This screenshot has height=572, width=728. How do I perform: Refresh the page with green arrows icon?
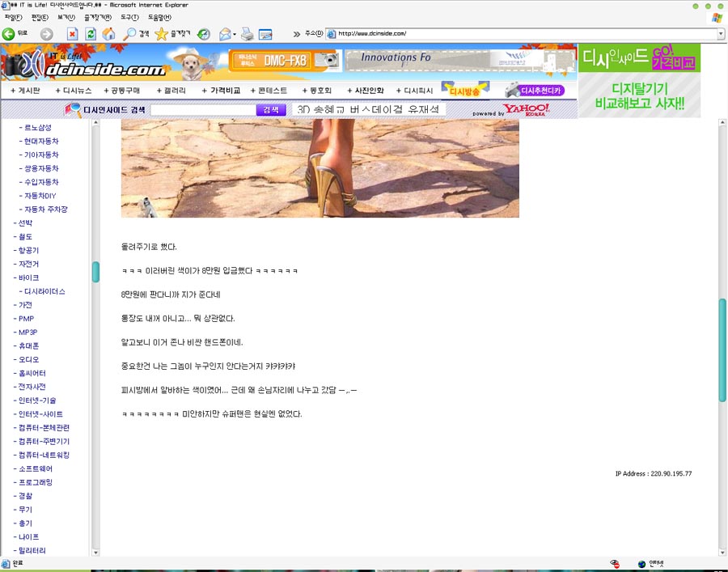91,34
